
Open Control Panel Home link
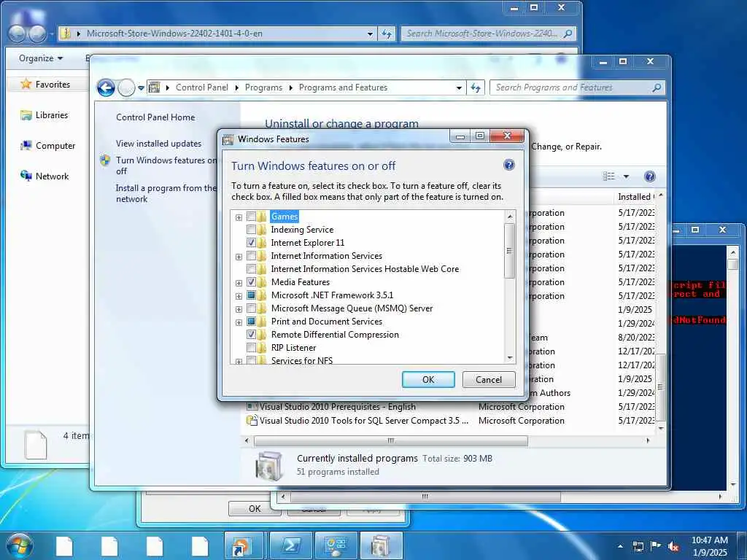tap(155, 117)
